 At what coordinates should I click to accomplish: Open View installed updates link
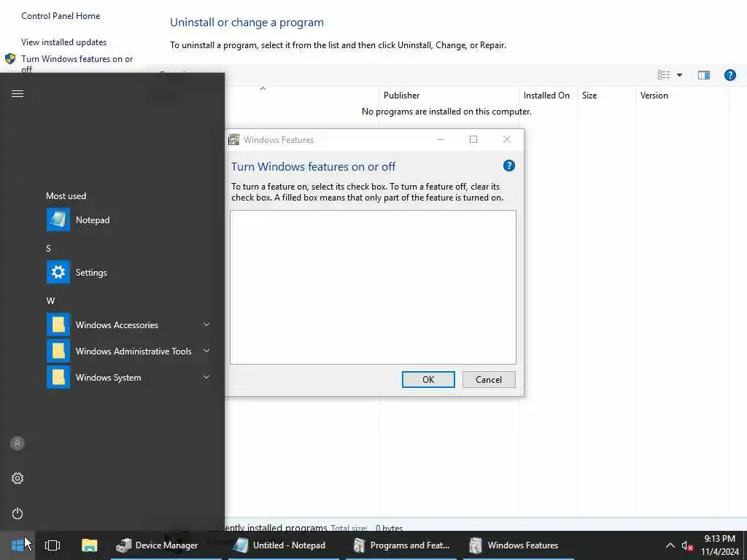pos(64,42)
